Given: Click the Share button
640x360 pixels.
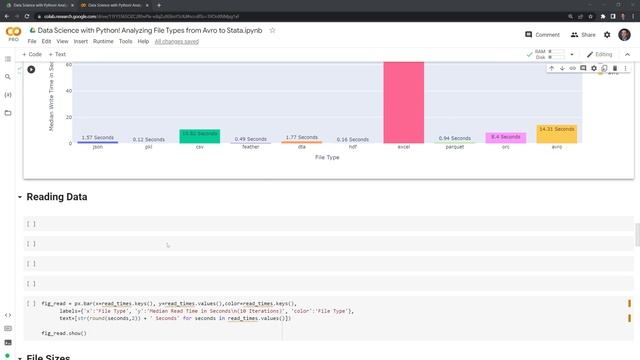Looking at the screenshot, I should coord(583,35).
